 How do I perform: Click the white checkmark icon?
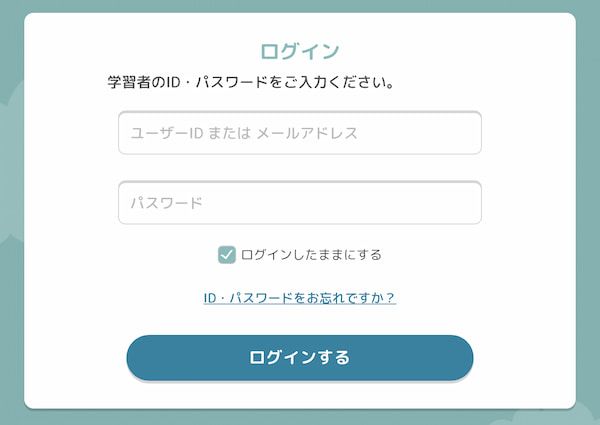click(227, 254)
